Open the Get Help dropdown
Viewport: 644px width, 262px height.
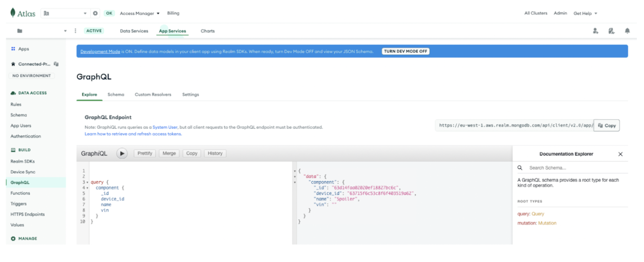pyautogui.click(x=585, y=13)
